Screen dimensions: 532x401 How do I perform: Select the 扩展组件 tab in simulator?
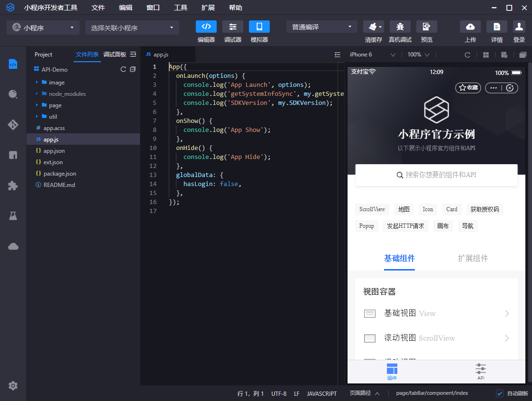[x=473, y=258]
